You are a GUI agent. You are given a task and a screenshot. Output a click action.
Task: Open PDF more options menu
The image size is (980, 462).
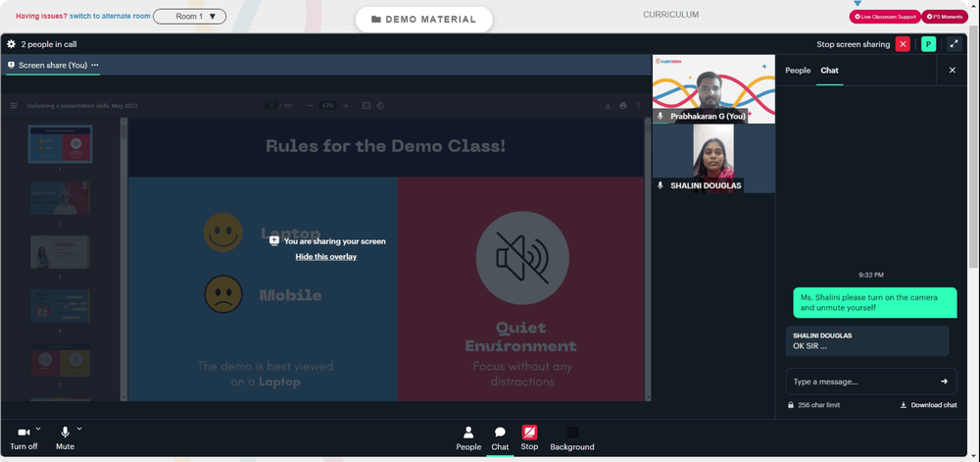click(x=638, y=106)
